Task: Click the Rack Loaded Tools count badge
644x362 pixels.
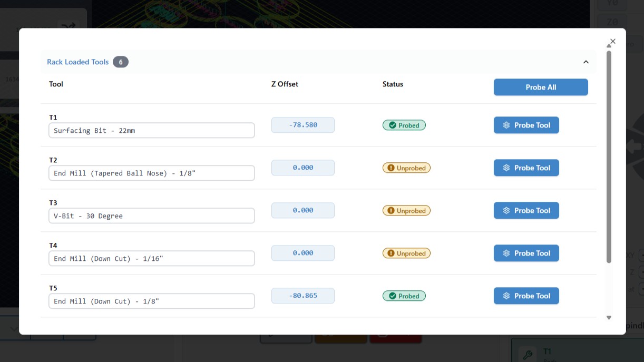Action: click(120, 62)
